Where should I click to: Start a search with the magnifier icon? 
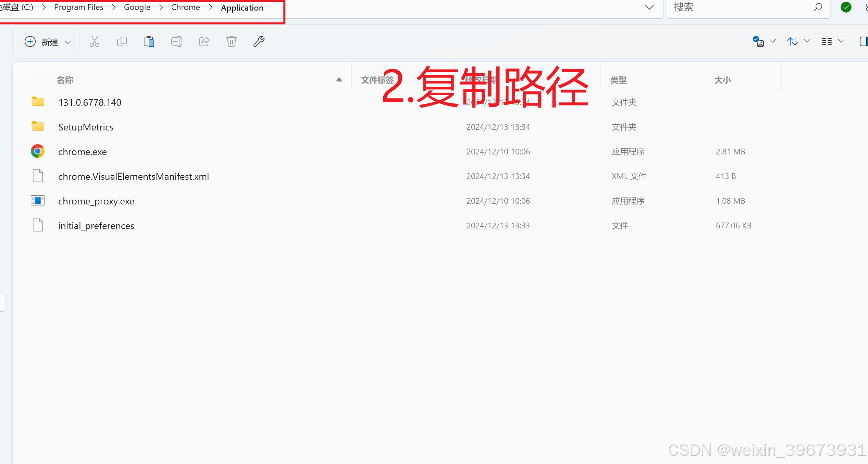click(x=818, y=7)
